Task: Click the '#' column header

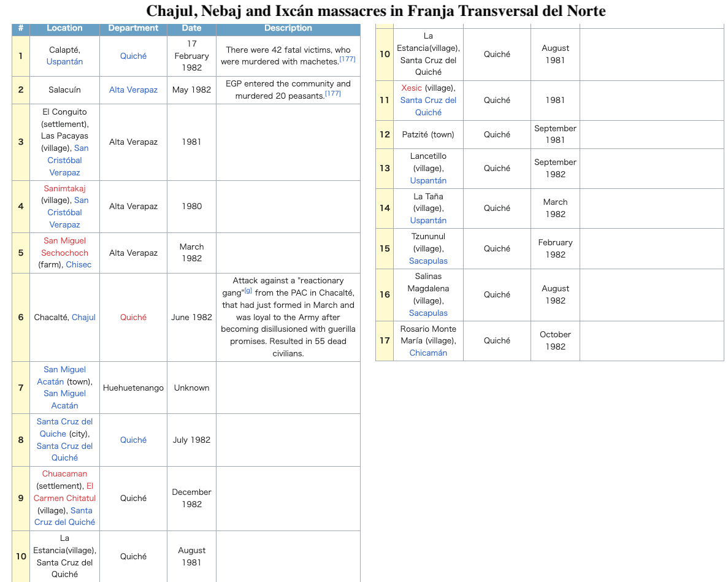Action: [x=21, y=28]
